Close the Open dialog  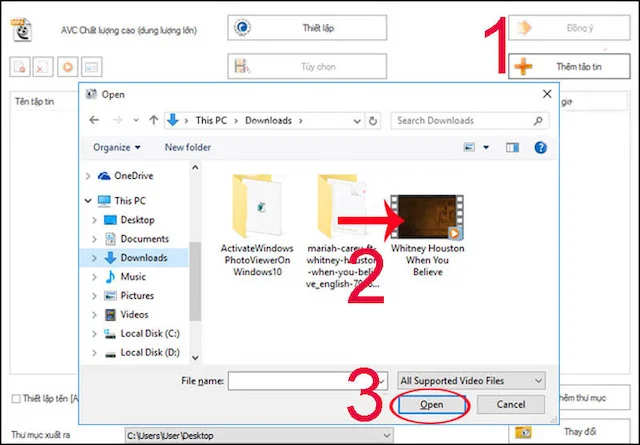pyautogui.click(x=547, y=94)
